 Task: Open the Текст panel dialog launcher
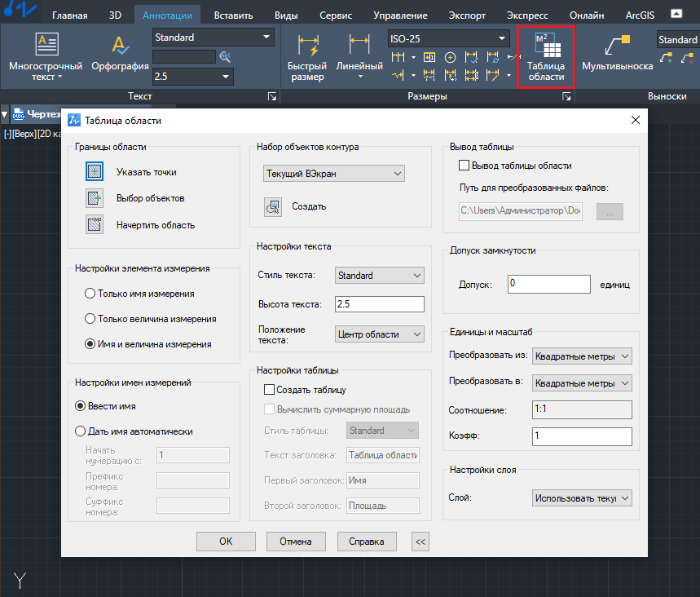[x=272, y=96]
